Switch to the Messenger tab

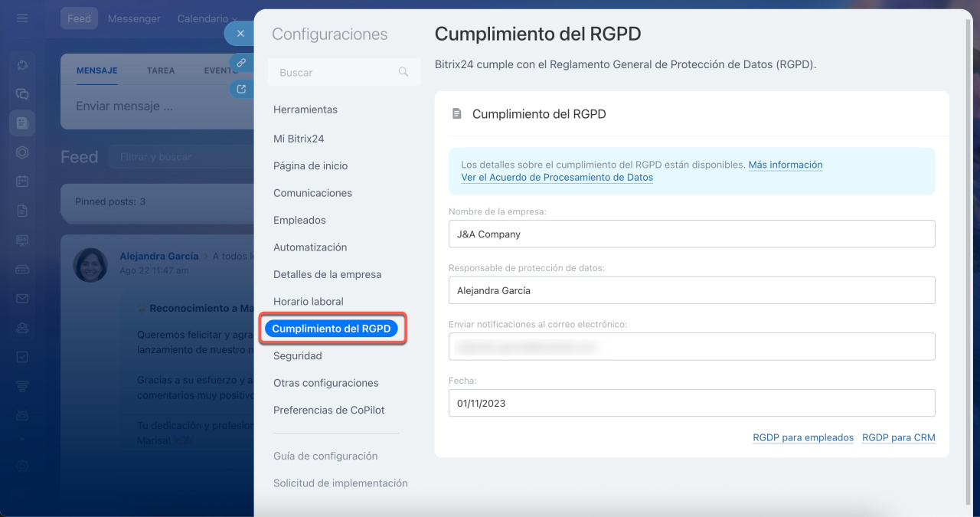(x=134, y=18)
